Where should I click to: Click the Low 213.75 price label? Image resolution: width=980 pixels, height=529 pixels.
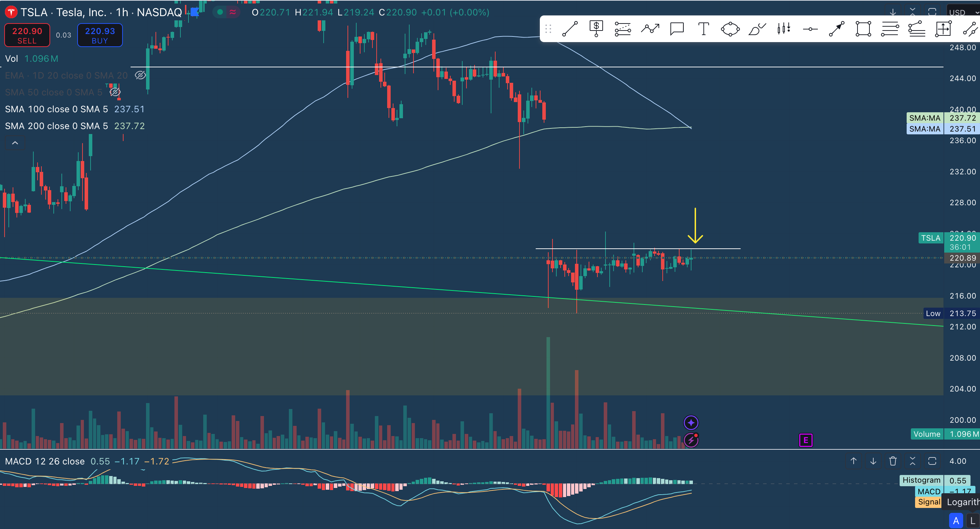[951, 313]
